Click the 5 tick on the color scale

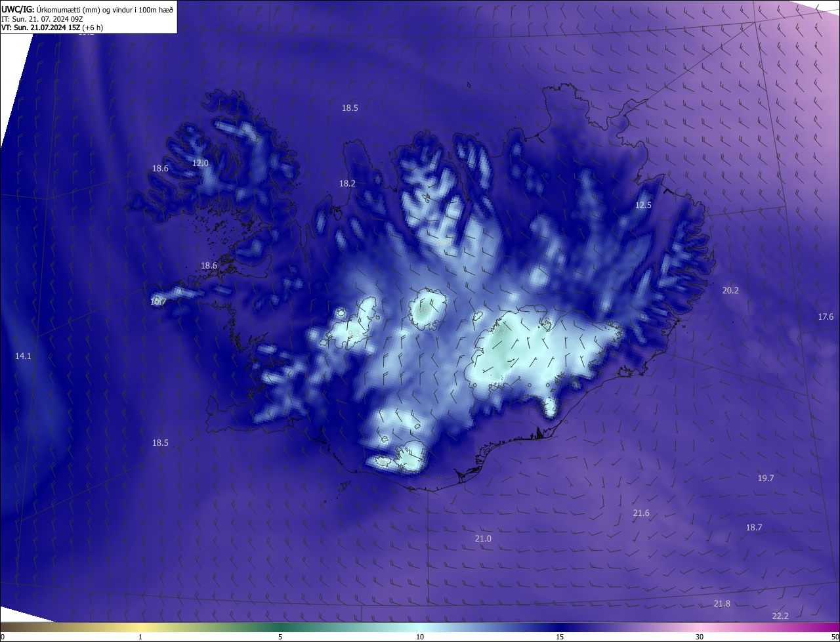click(280, 637)
